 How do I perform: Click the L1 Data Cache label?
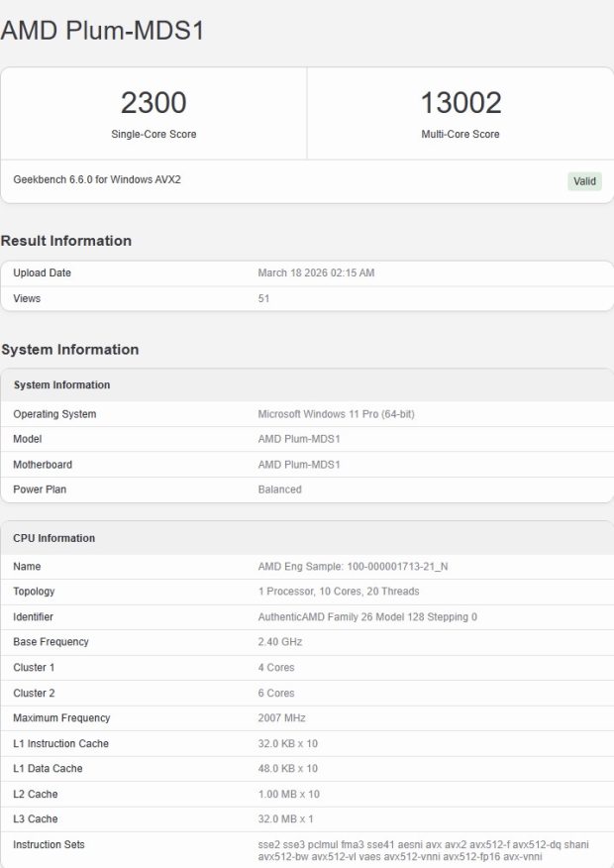coord(48,768)
